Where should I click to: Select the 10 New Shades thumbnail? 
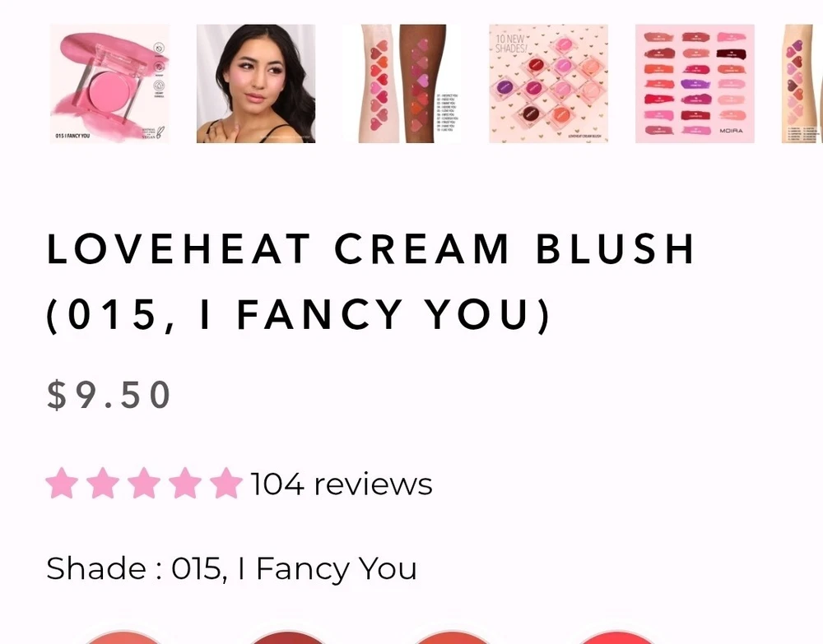[548, 83]
